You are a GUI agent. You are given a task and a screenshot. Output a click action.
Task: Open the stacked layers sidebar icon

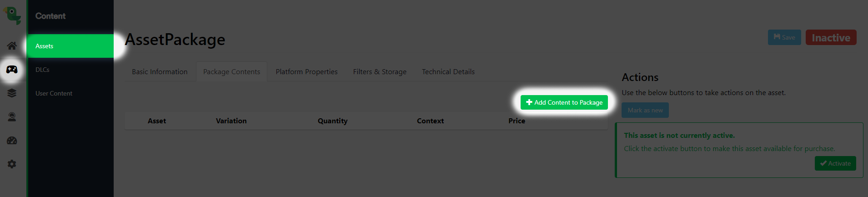click(x=12, y=93)
